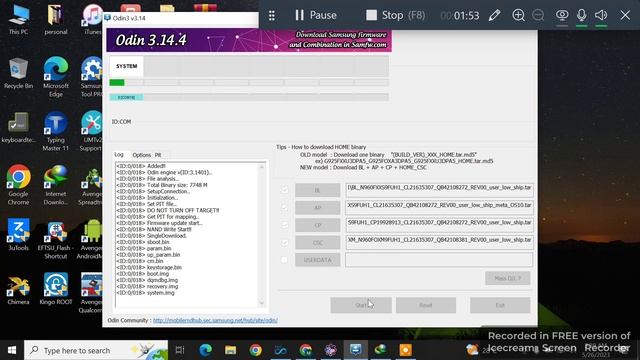
Task: Click the Mass D/L button
Action: click(508, 278)
